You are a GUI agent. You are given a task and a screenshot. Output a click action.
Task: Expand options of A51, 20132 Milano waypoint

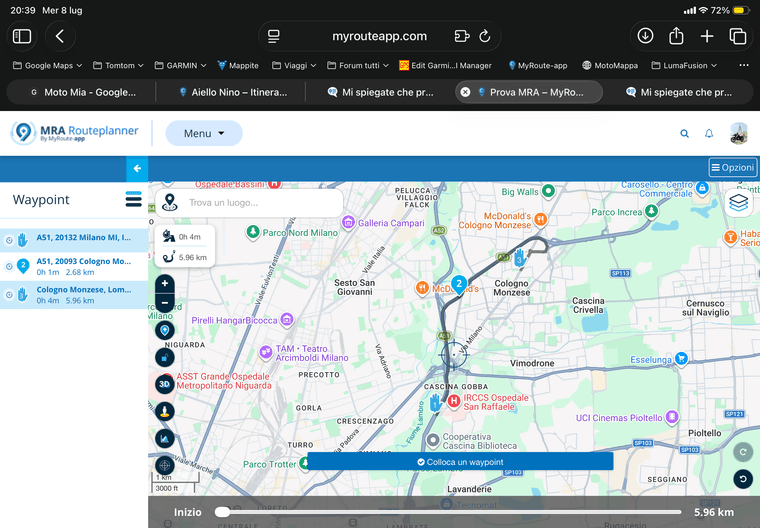point(9,240)
